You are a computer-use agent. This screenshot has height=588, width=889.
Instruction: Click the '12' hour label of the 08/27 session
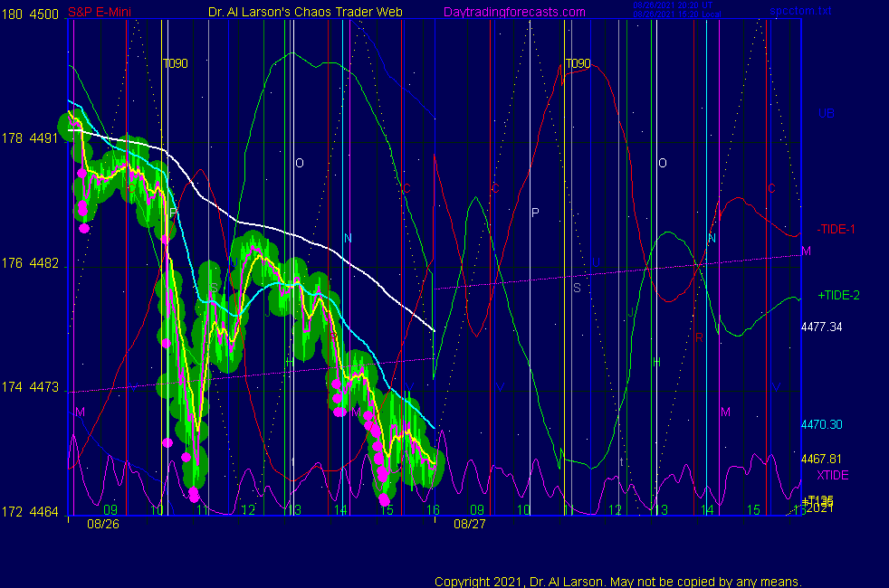click(616, 510)
